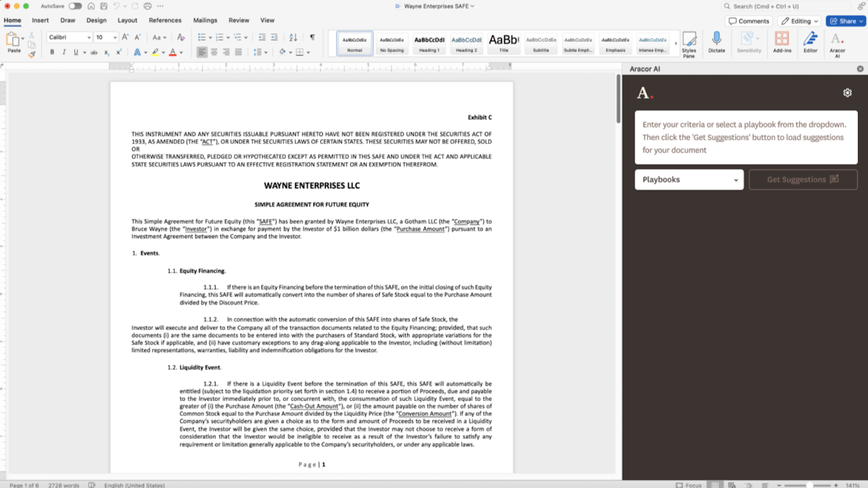Open Aracor AI panel settings gear
The image size is (868, 488).
click(847, 93)
